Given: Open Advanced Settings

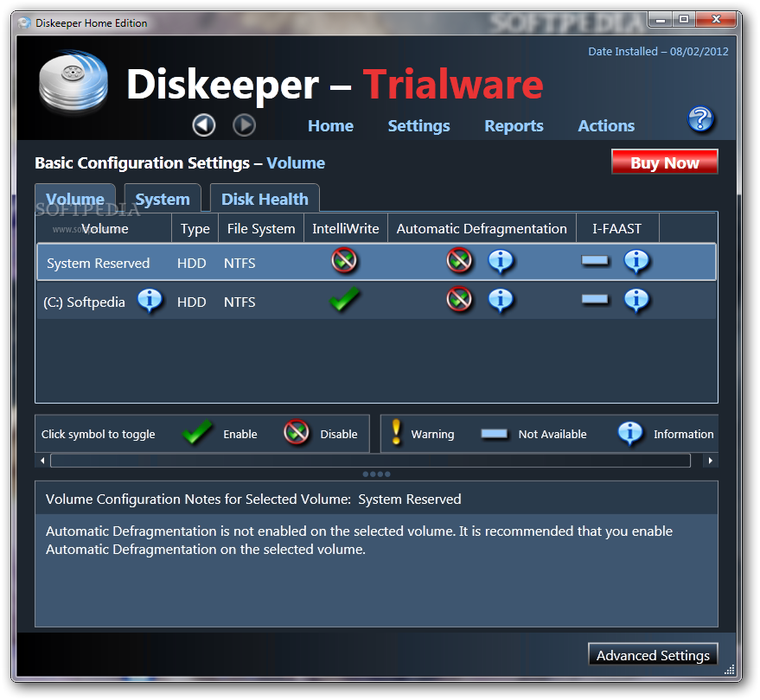Looking at the screenshot, I should [x=653, y=655].
